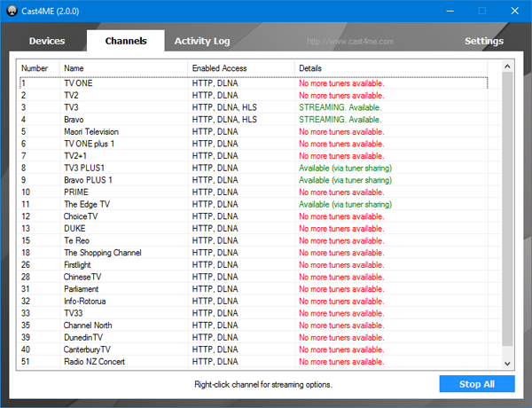Click the scrollbar down arrow

coord(507,364)
